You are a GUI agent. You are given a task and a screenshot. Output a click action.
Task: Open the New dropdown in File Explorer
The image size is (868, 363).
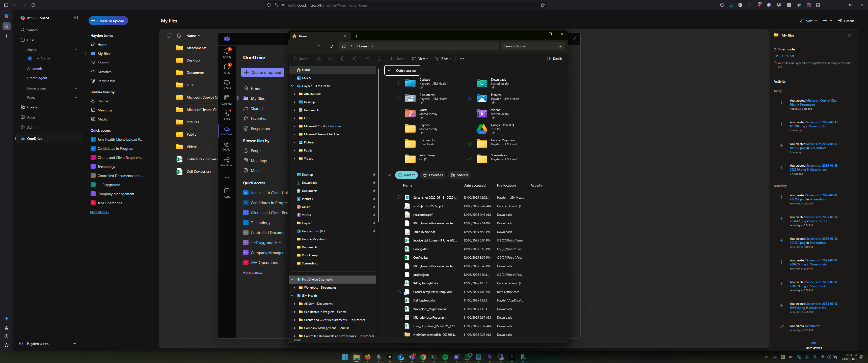pyautogui.click(x=300, y=58)
